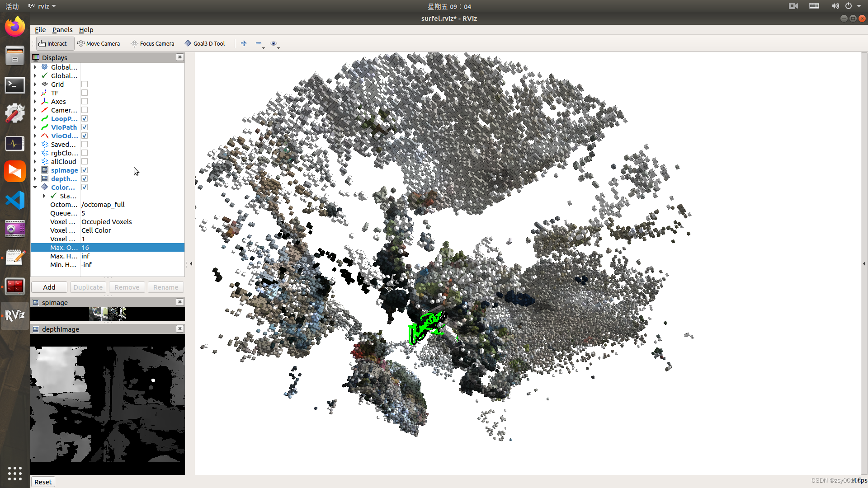Collapse the ColorOccupancyGrid display item
Screen dimensions: 868x488
click(35, 188)
